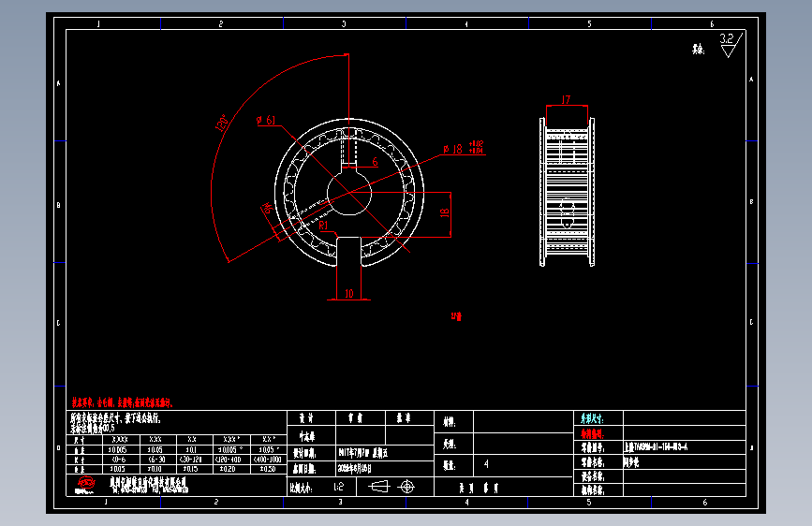Screen dimensions: 812x526
Task: Select the <120-400 size range cell
Action: pyautogui.click(x=231, y=460)
